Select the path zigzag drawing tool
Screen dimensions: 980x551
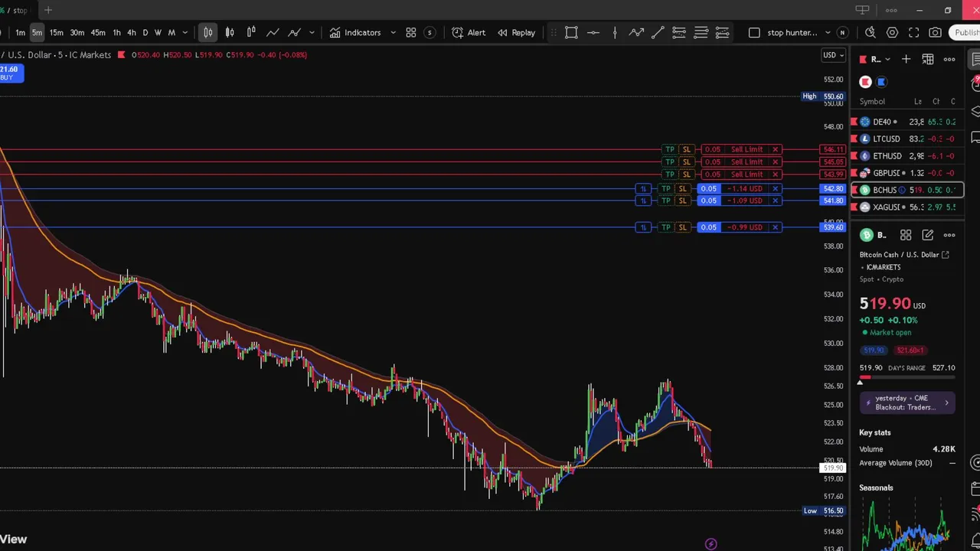636,32
